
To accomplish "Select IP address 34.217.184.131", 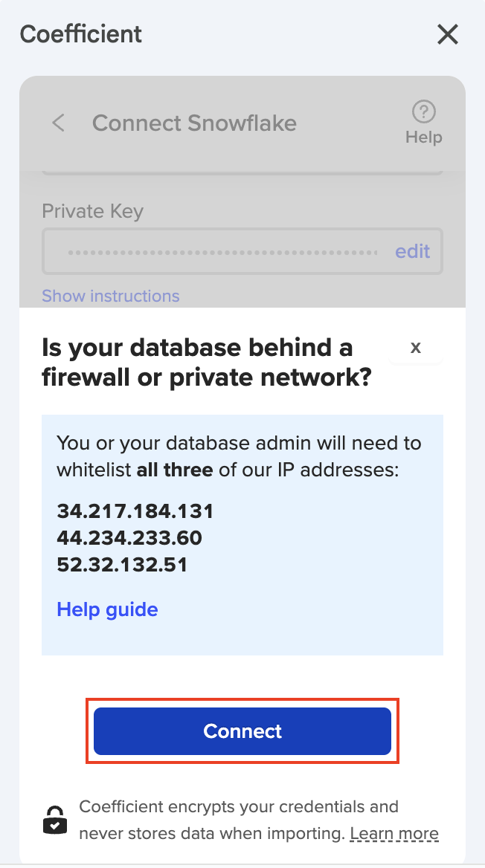I will click(x=135, y=511).
